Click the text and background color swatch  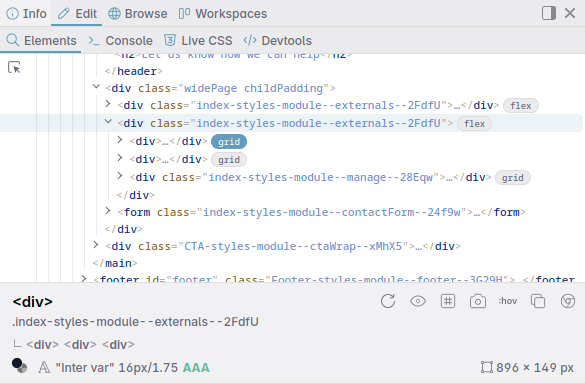point(19,365)
